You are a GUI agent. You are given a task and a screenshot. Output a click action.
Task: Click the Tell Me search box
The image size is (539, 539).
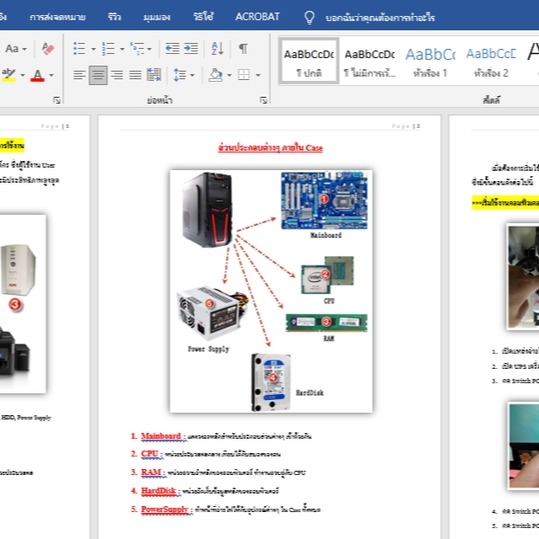[x=380, y=17]
